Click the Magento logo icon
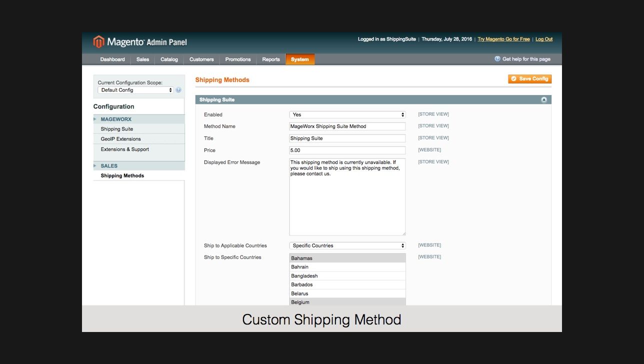Viewport: 644px width, 364px height. [99, 42]
